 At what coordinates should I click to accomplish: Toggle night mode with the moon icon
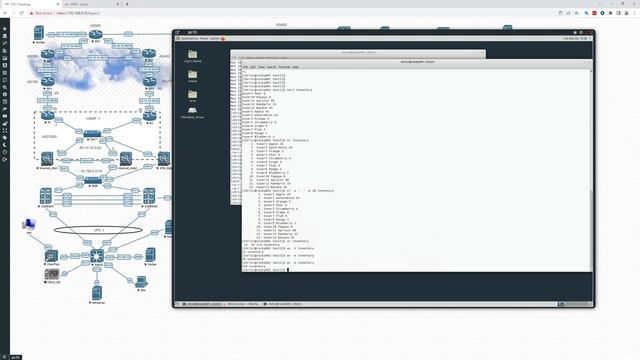[4, 145]
